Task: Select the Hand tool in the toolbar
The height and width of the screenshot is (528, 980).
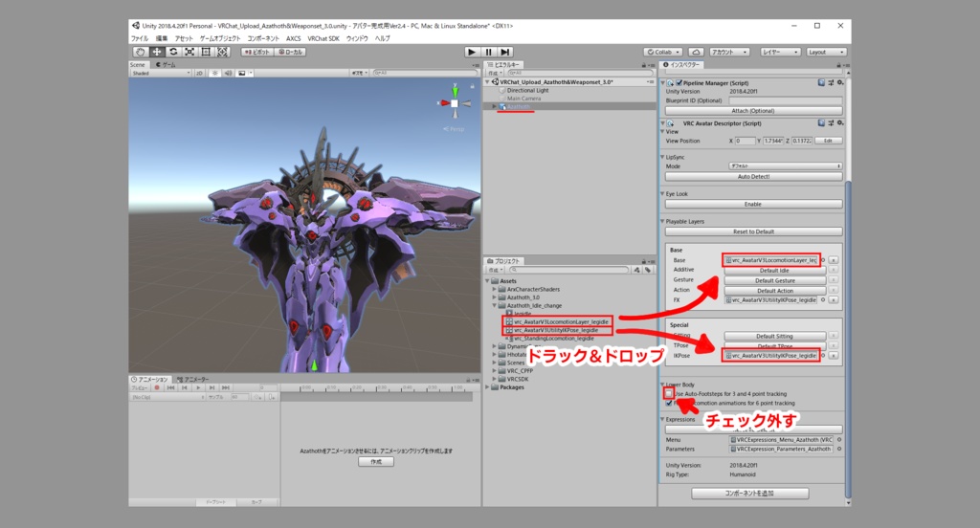Action: point(140,52)
